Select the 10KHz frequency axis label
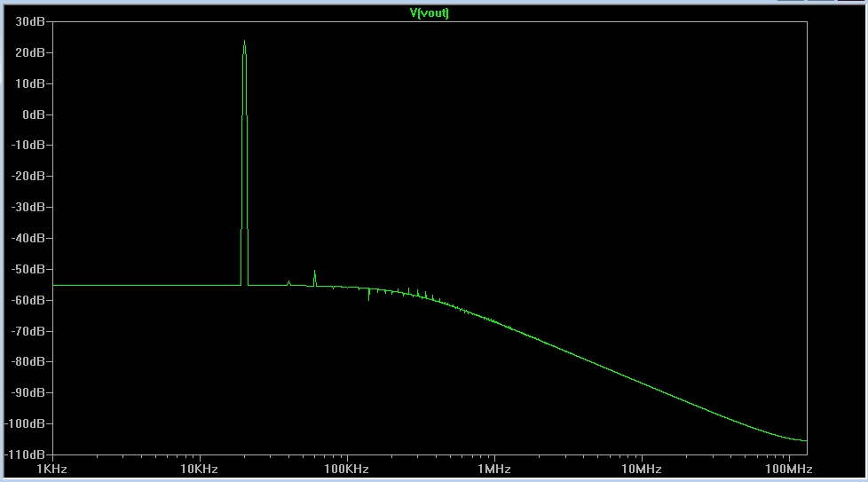This screenshot has height=482, width=868. [200, 470]
